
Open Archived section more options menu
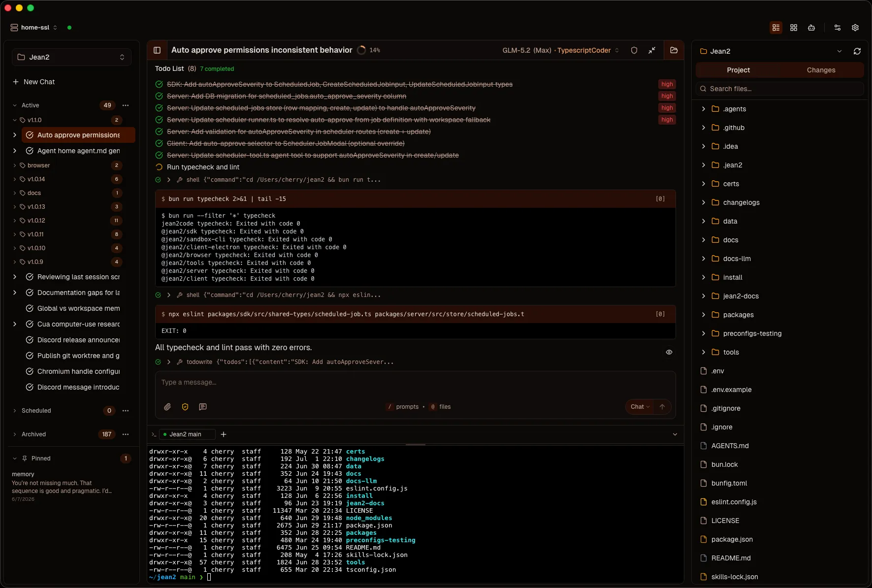tap(126, 434)
